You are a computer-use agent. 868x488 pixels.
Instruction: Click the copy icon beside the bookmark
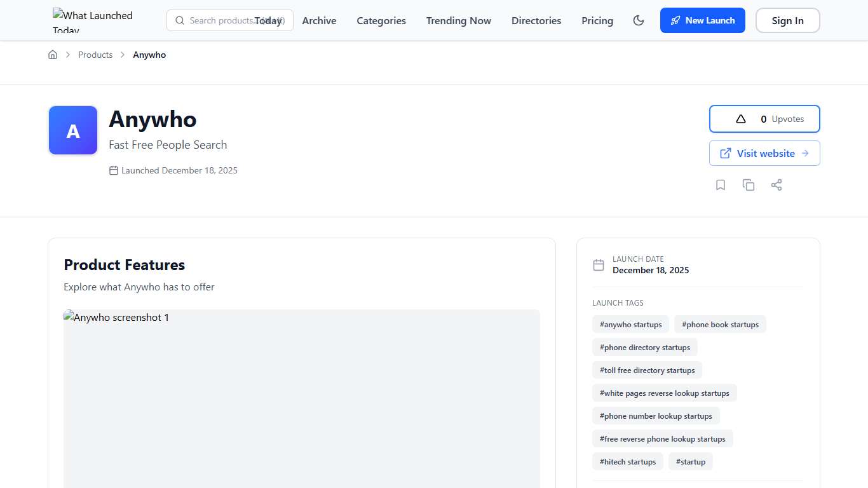(x=748, y=184)
